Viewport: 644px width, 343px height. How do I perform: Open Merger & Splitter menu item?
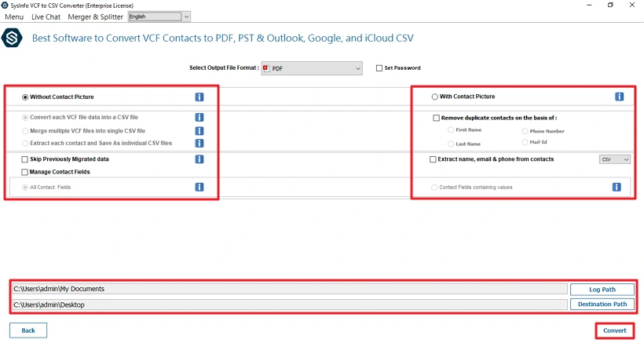coord(95,16)
